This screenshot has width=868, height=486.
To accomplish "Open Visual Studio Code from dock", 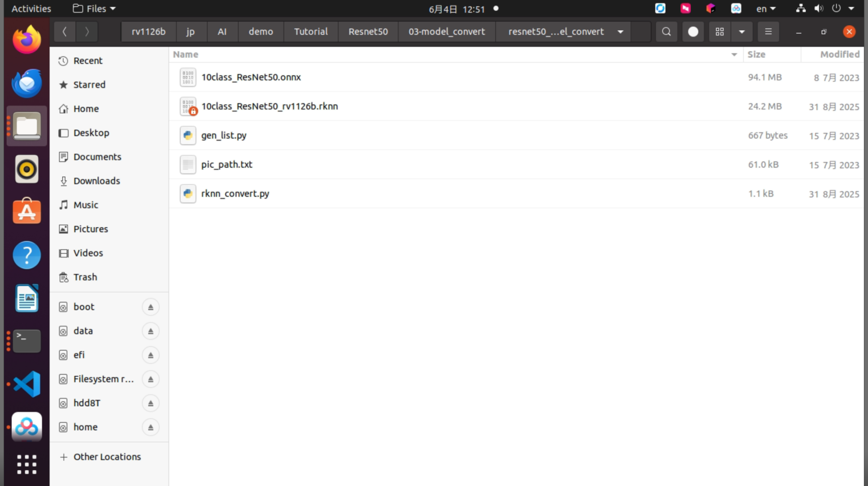I will (27, 384).
